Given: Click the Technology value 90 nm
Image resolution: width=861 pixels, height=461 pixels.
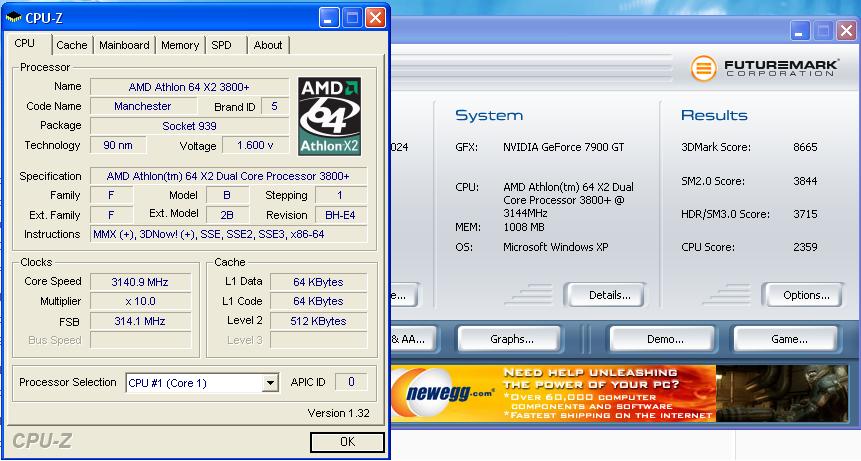Looking at the screenshot, I should [118, 145].
